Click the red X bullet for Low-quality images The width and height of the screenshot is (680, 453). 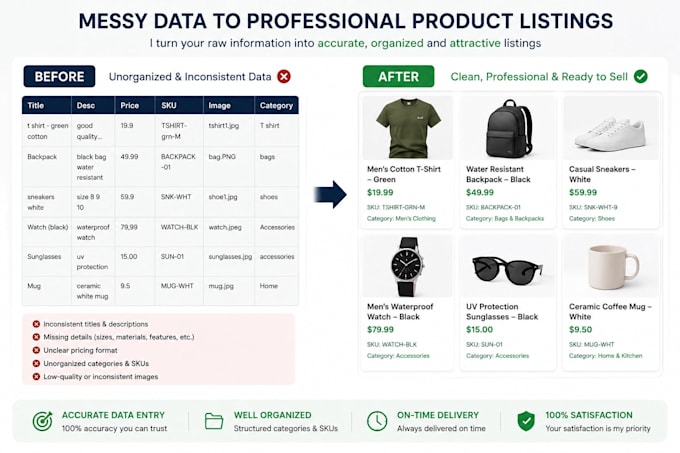pyautogui.click(x=36, y=377)
